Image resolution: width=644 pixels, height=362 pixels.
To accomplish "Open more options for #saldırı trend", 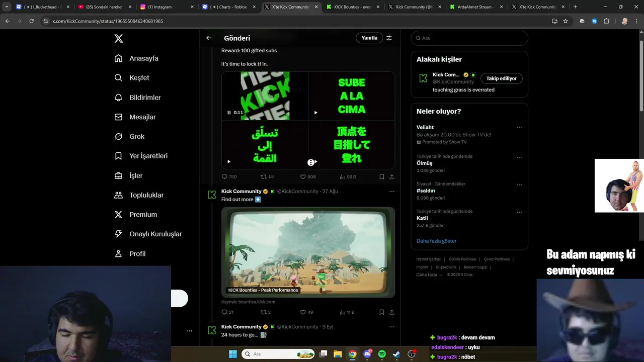I will 519,185.
